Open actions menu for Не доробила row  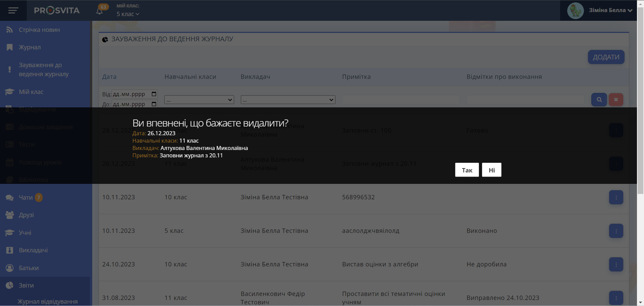pyautogui.click(x=616, y=264)
